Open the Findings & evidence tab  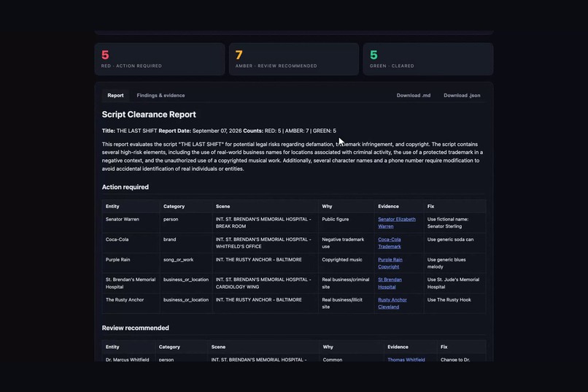(x=160, y=96)
